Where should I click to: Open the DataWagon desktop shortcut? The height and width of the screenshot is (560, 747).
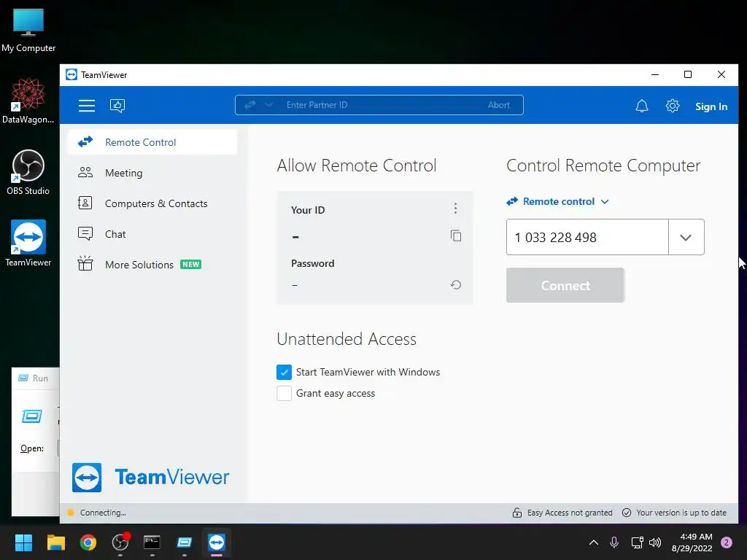(x=28, y=101)
